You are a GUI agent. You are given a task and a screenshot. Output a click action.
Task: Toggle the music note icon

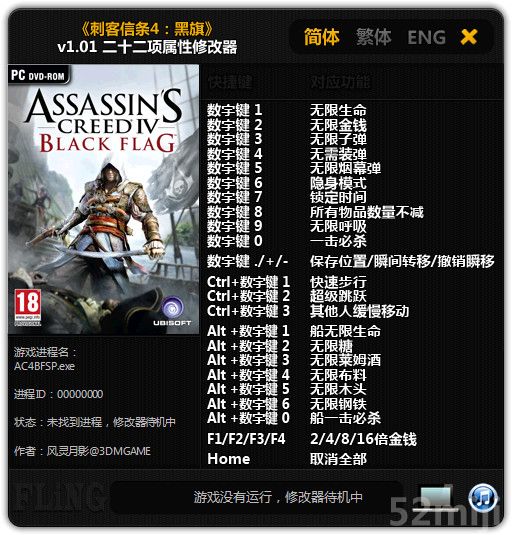pos(483,498)
